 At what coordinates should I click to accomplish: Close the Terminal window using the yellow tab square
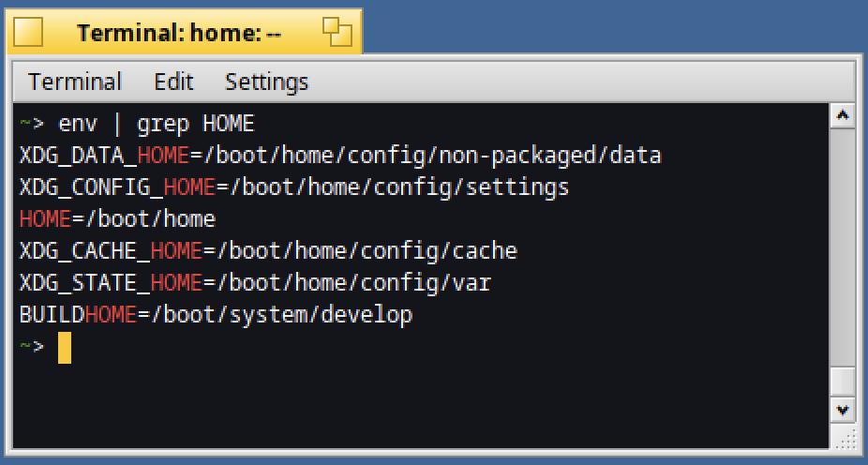[x=28, y=32]
